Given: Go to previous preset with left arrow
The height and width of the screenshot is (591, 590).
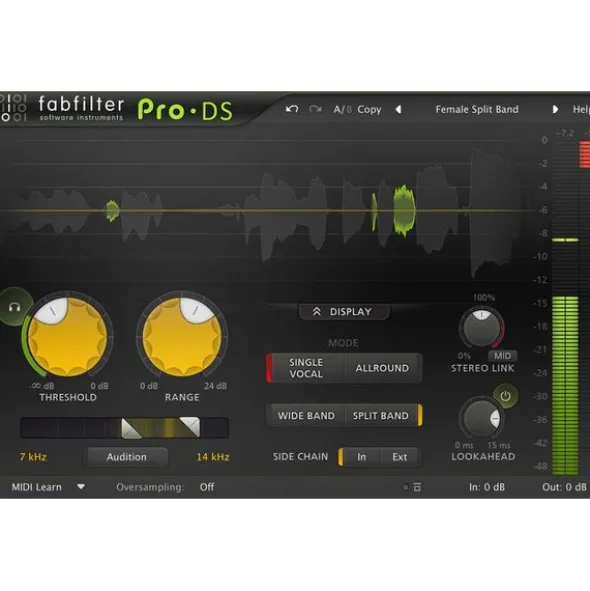Looking at the screenshot, I should click(x=398, y=109).
